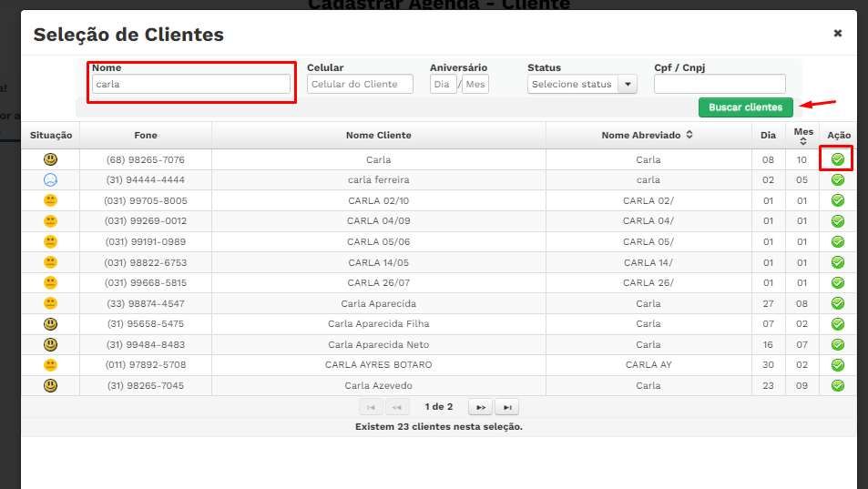The image size is (868, 489).
Task: Click neutral face icon for CARLA 02/10
Action: tap(50, 200)
